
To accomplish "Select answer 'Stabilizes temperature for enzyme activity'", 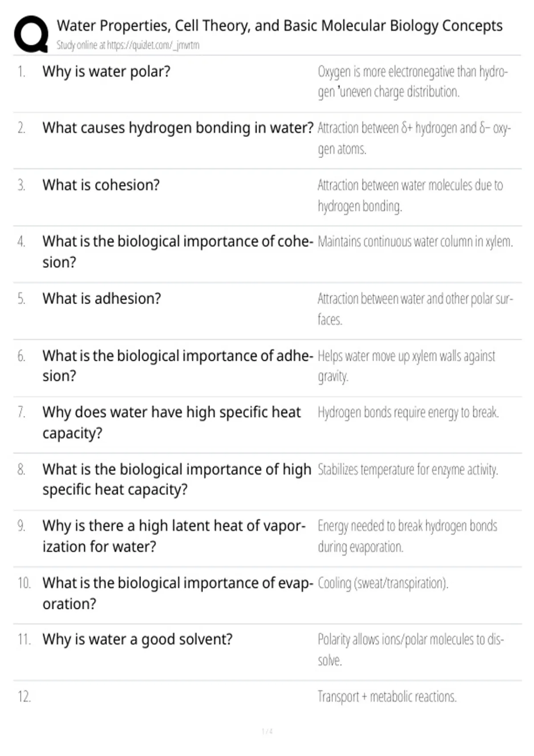I will tap(408, 470).
